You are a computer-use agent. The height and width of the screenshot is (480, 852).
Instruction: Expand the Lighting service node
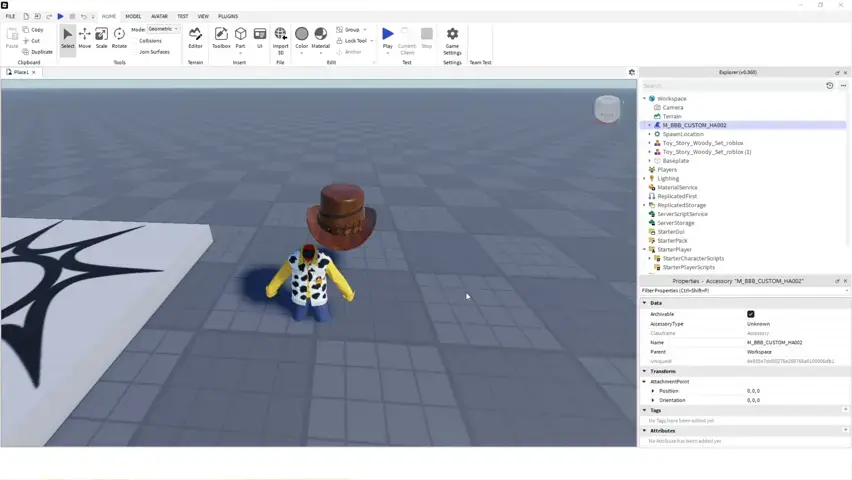[x=644, y=179]
